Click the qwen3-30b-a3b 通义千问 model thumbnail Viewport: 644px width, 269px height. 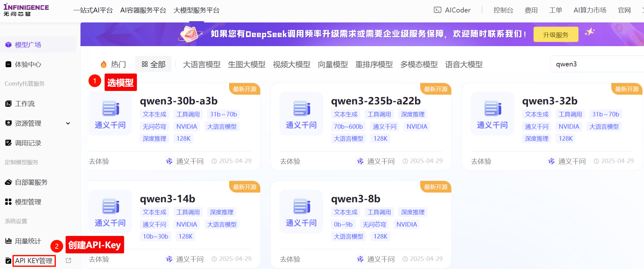(110, 113)
